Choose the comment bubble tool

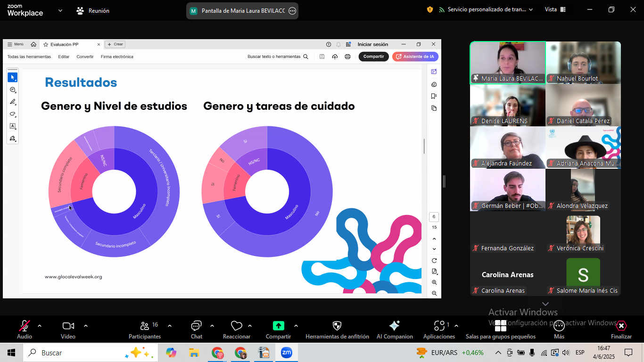click(x=13, y=90)
